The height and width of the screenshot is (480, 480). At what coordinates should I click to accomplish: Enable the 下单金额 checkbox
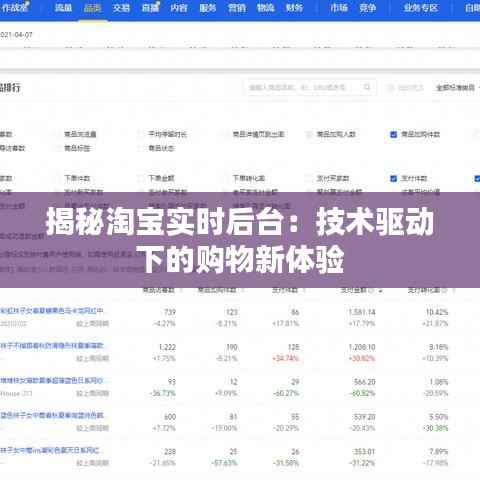141,179
